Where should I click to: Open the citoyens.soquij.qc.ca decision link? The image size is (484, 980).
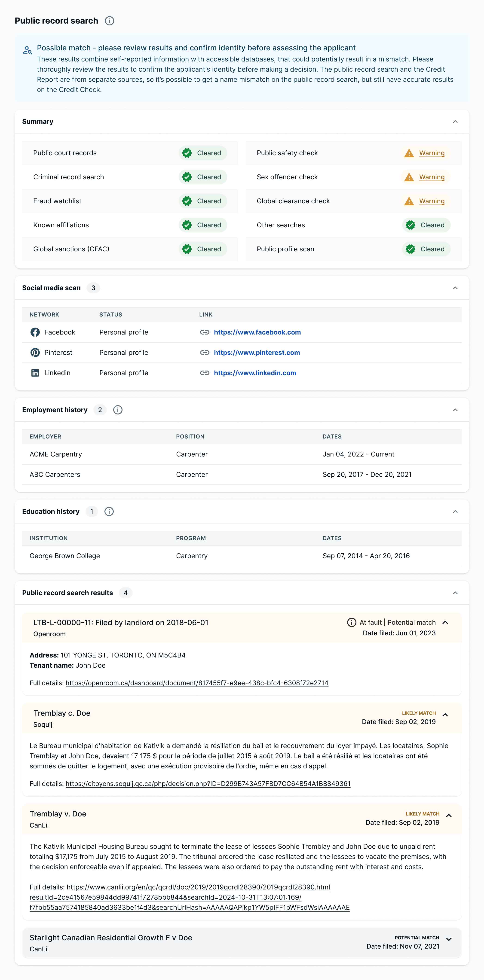tap(208, 784)
